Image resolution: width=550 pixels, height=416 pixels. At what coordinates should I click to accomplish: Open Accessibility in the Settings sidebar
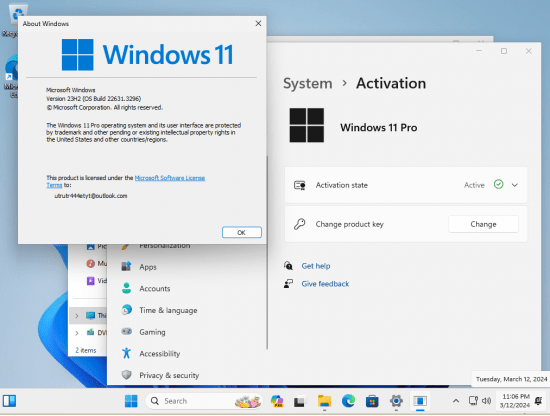160,354
